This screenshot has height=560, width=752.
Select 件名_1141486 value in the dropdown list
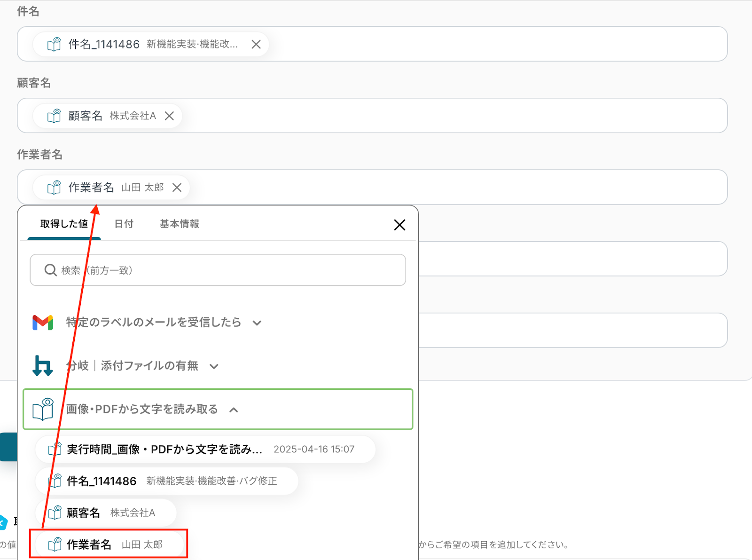click(x=167, y=481)
